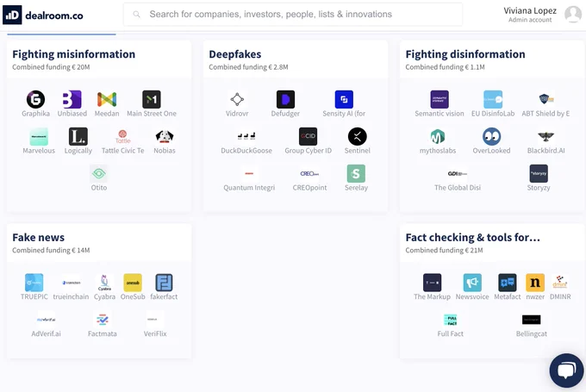The width and height of the screenshot is (586, 392).
Task: Click the Sensity AI blue logo
Action: point(344,99)
